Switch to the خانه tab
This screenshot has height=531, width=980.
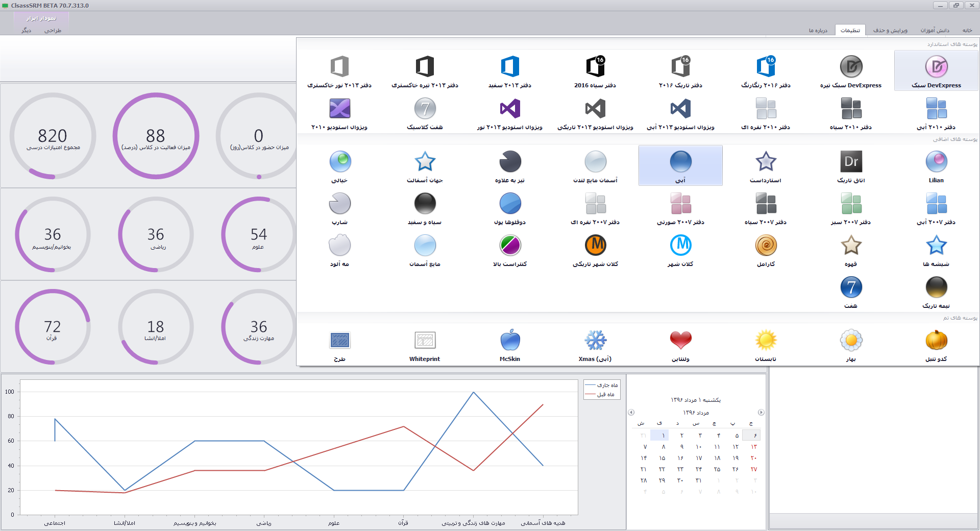(967, 30)
